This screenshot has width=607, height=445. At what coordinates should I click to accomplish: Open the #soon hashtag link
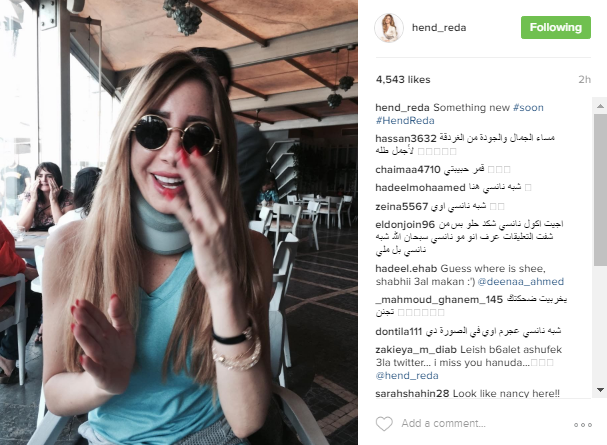pyautogui.click(x=528, y=108)
